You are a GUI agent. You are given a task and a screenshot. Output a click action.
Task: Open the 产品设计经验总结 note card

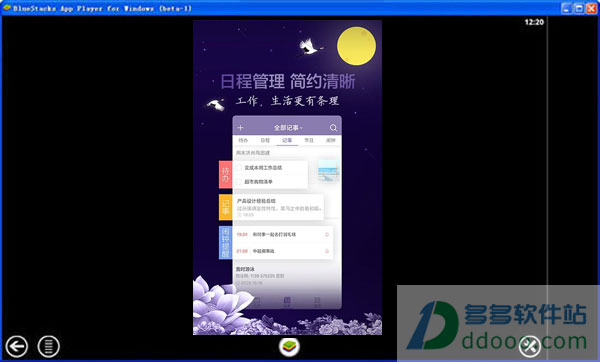(279, 207)
